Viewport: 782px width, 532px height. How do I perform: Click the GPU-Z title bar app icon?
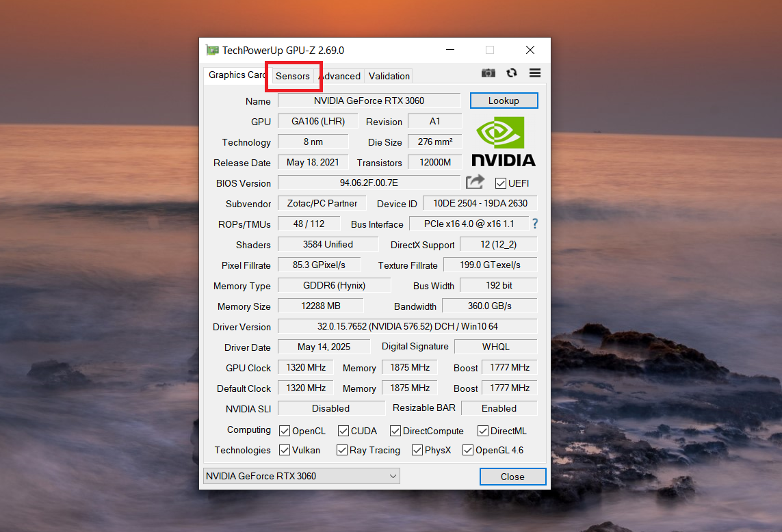[213, 50]
